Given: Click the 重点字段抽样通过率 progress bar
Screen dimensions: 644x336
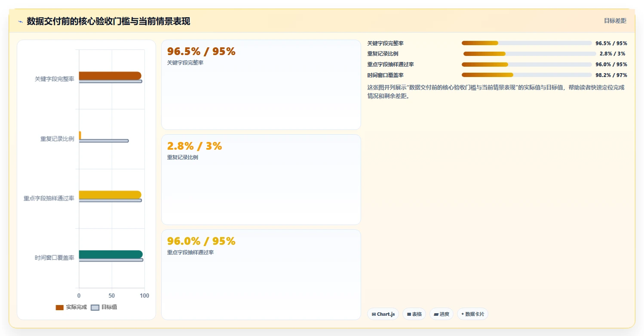Looking at the screenshot, I should [x=527, y=65].
